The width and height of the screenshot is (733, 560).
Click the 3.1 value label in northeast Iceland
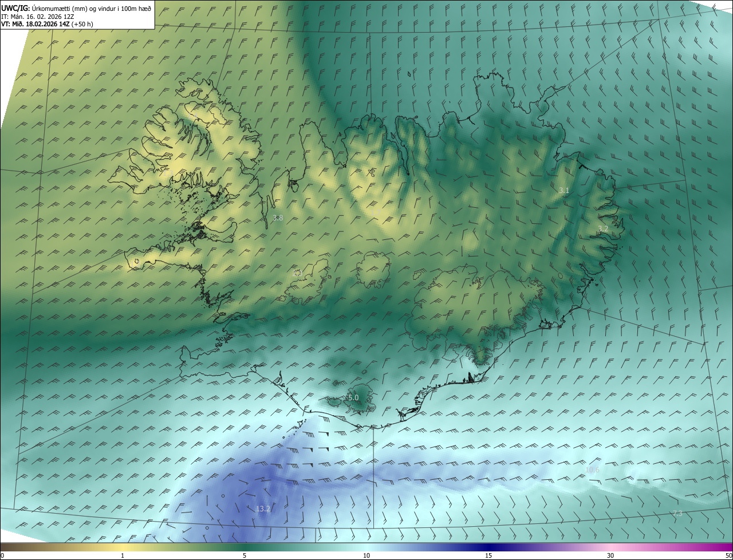pos(564,190)
